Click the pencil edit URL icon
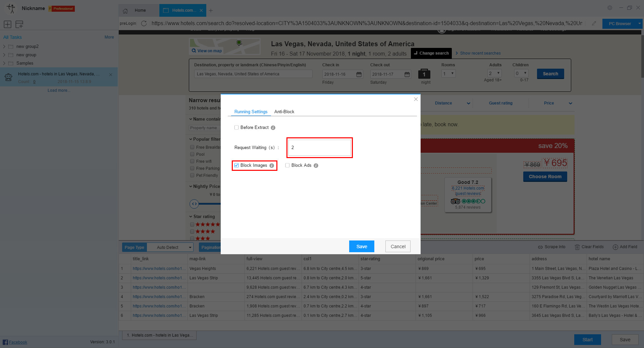 click(594, 23)
